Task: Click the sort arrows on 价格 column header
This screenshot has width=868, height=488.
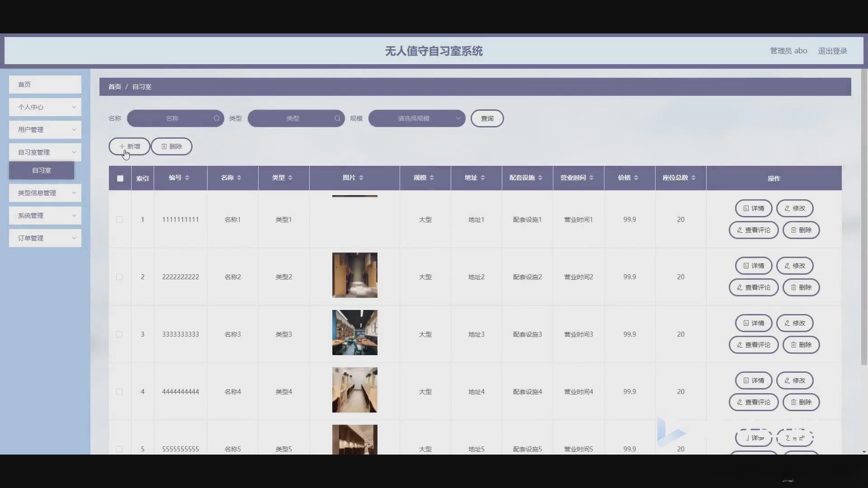Action: coord(637,178)
